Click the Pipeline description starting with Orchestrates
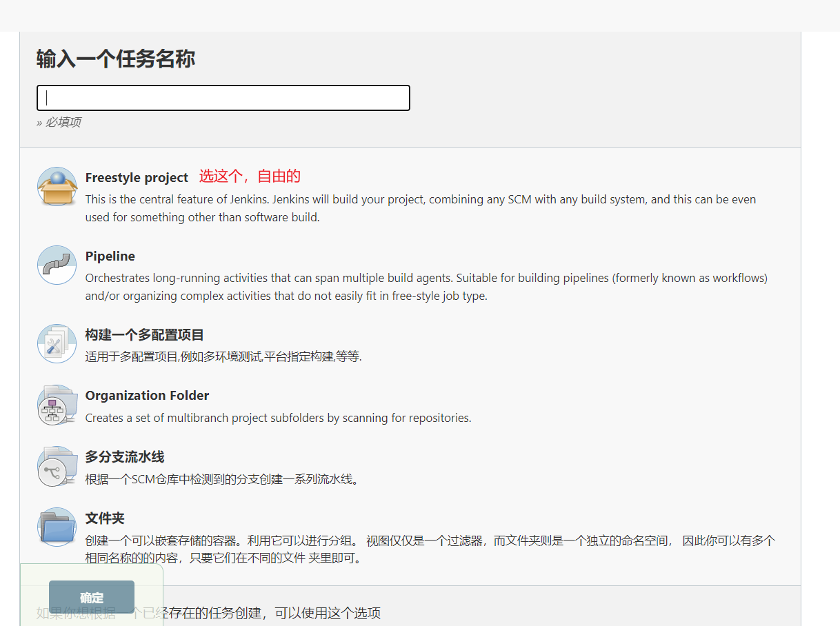Viewport: 840px width, 626px height. coord(426,287)
